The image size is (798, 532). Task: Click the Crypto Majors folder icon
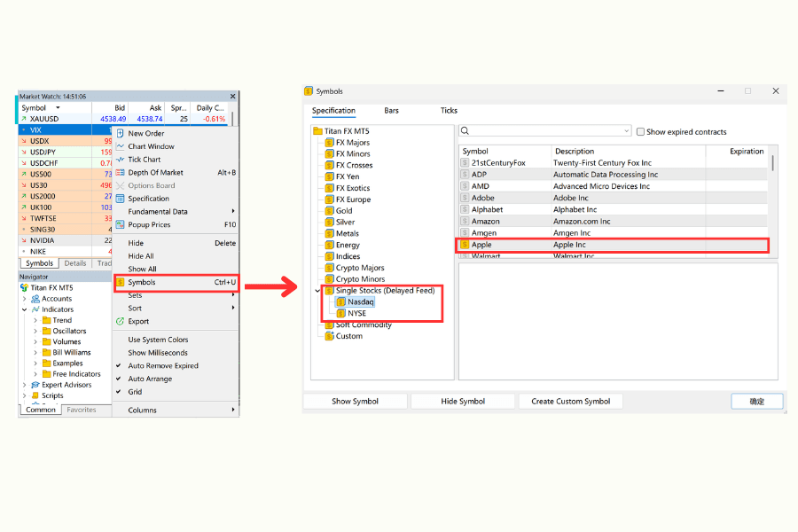coord(329,268)
